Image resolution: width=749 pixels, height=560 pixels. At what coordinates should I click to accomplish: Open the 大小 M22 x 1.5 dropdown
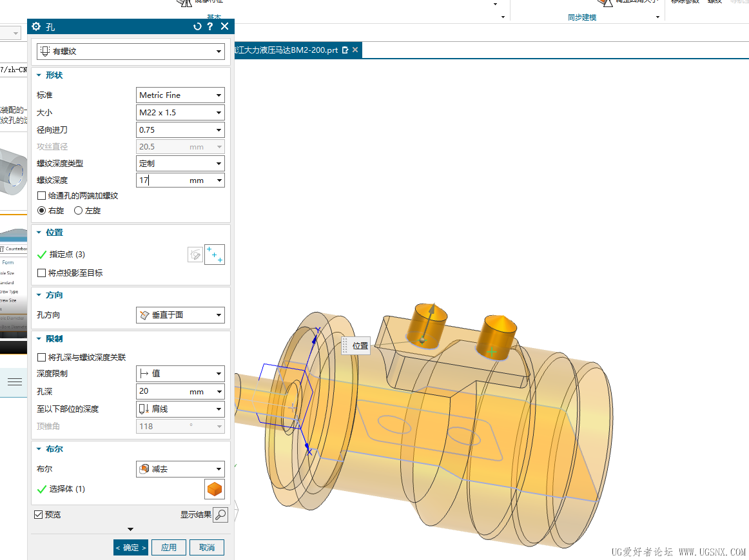click(x=180, y=113)
